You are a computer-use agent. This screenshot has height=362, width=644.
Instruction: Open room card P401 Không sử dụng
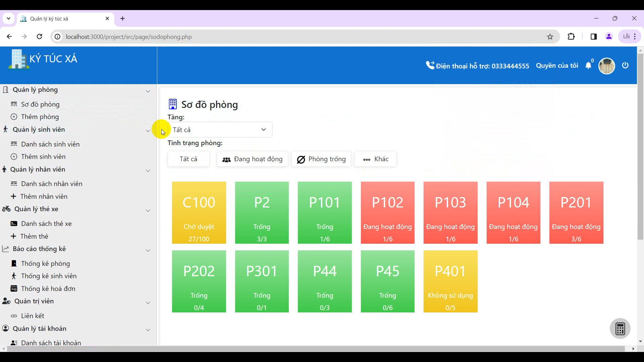[450, 281]
